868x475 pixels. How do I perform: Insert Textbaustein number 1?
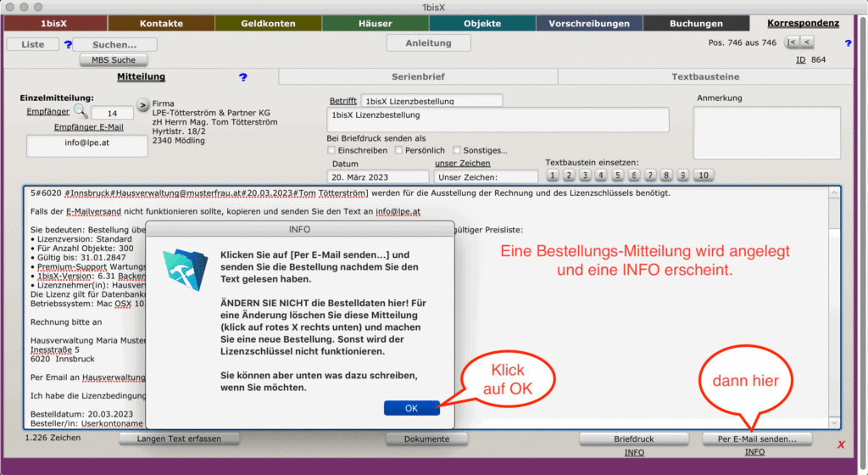coord(552,176)
